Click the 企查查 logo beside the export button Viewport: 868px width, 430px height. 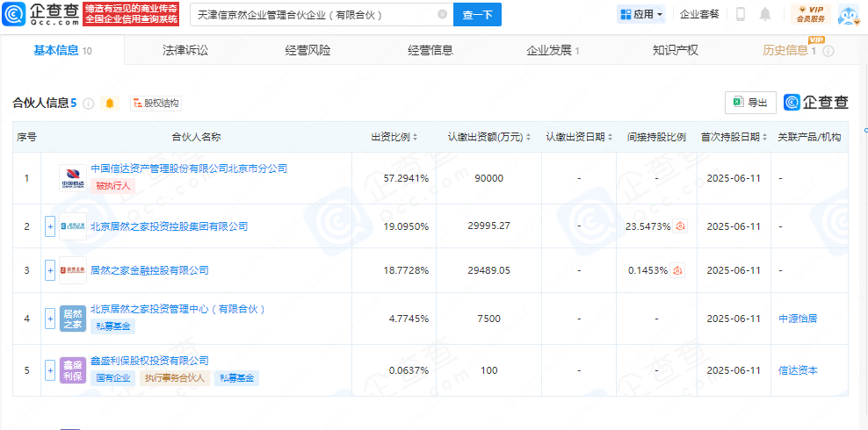[x=816, y=103]
